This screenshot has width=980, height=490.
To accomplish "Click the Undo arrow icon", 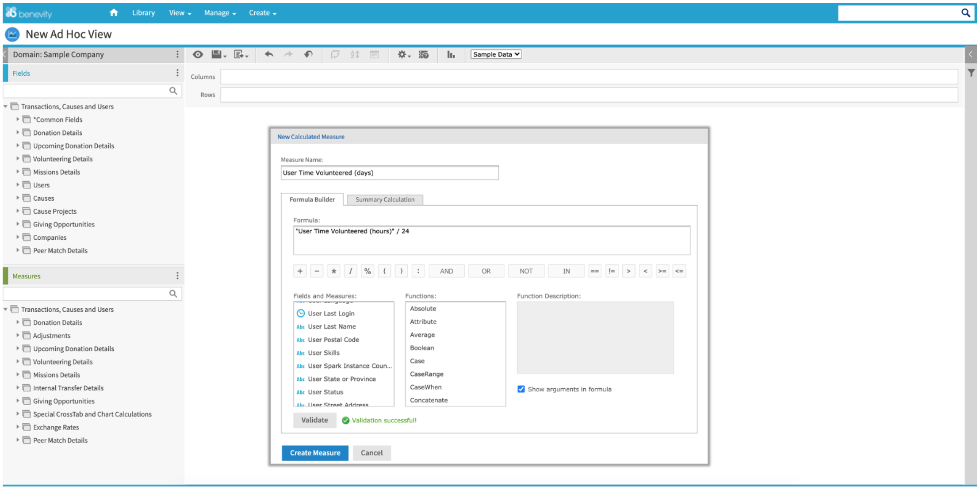I will (269, 54).
